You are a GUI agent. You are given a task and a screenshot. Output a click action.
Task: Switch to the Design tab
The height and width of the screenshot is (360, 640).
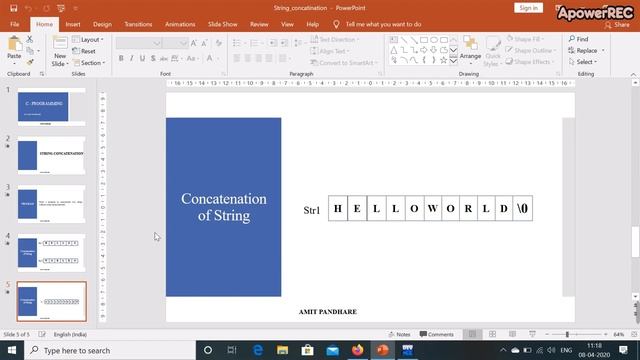pyautogui.click(x=102, y=24)
